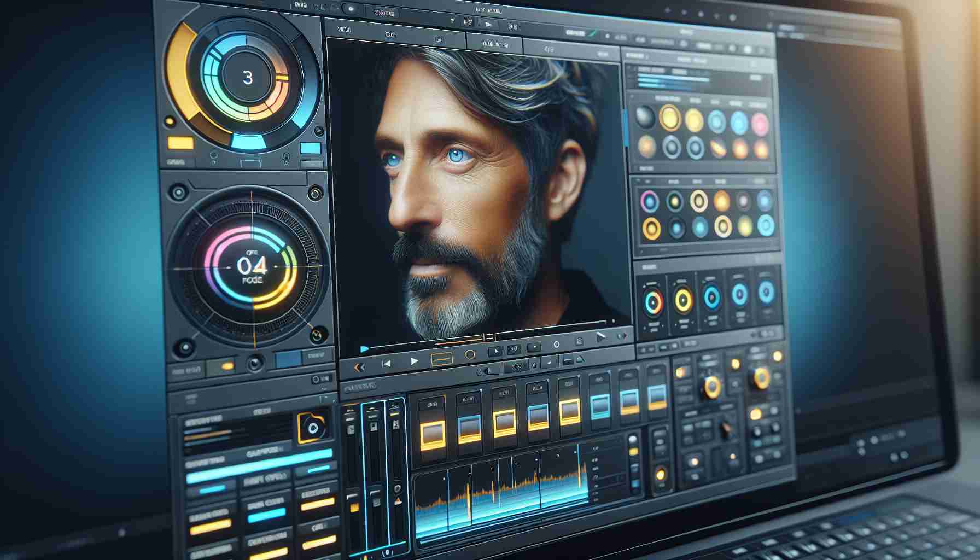Click the cyan playhead marker under the preview

point(364,348)
